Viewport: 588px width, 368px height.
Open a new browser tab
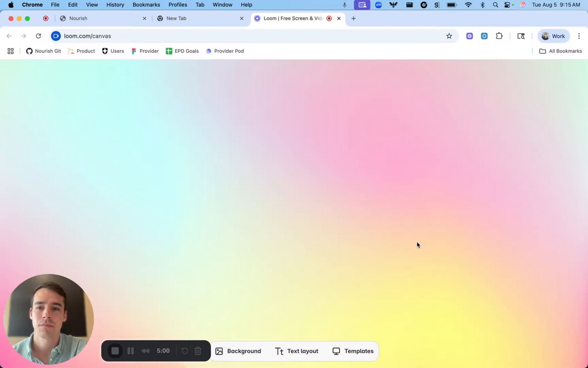353,18
